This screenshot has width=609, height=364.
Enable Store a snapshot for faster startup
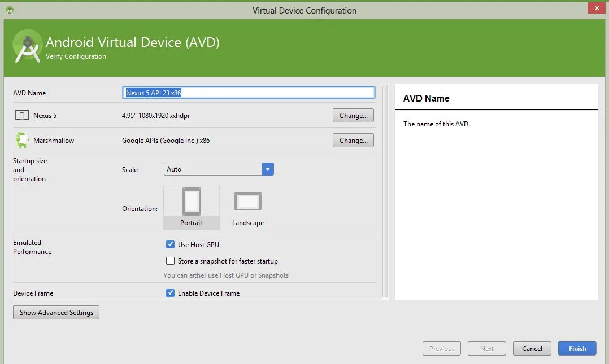170,261
